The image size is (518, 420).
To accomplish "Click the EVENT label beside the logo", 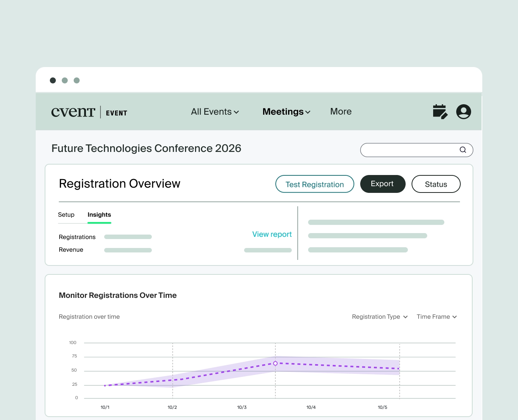I will 116,113.
